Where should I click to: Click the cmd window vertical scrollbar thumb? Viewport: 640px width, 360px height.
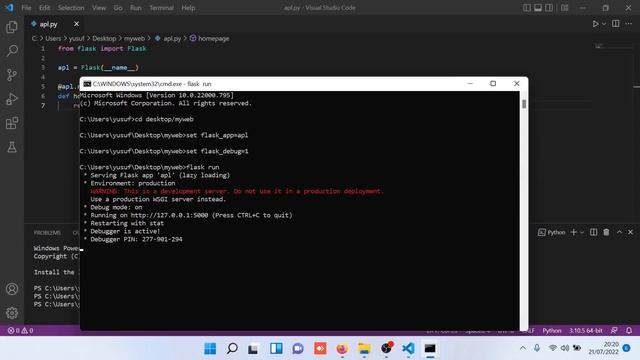524,104
